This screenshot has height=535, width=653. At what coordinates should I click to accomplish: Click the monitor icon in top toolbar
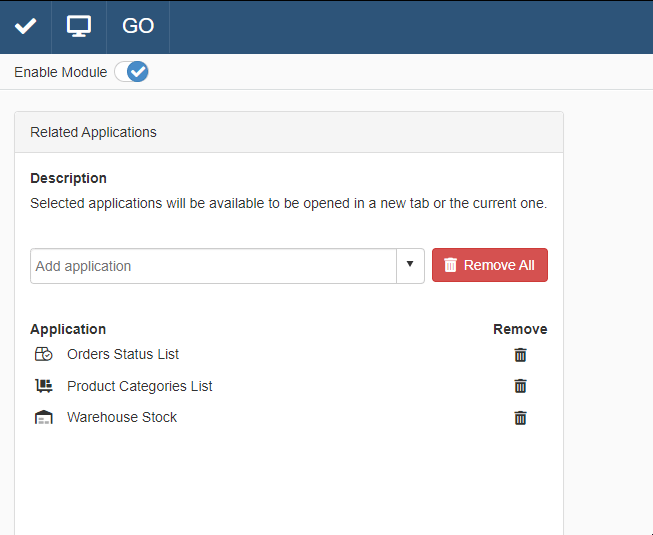tap(79, 26)
